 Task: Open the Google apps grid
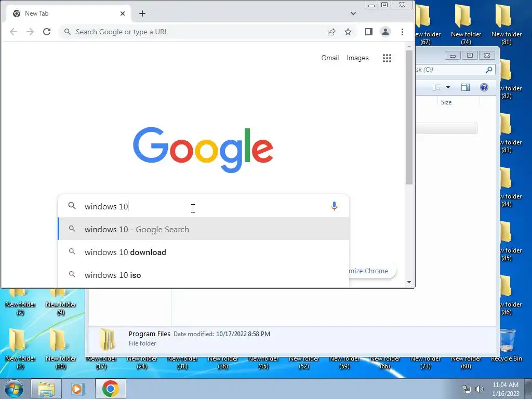pyautogui.click(x=387, y=58)
